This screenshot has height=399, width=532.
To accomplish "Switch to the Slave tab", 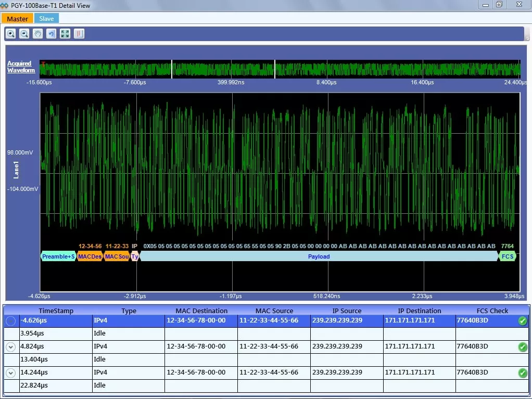I will [x=46, y=19].
